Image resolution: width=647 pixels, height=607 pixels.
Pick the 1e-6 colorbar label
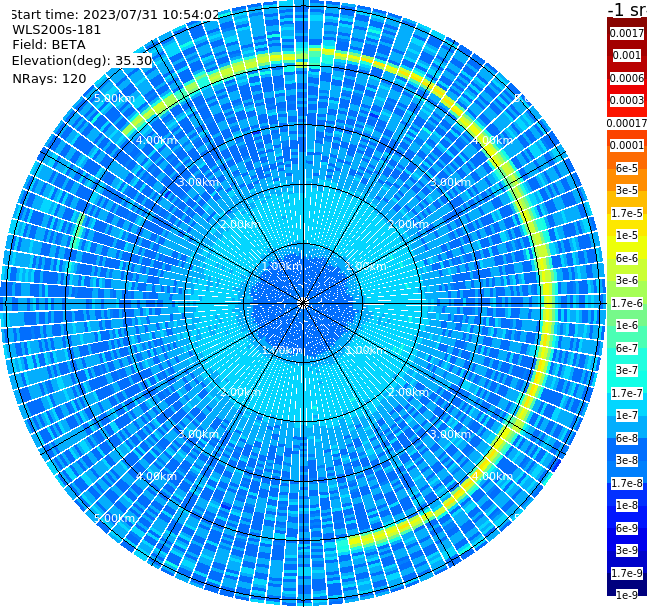click(627, 325)
